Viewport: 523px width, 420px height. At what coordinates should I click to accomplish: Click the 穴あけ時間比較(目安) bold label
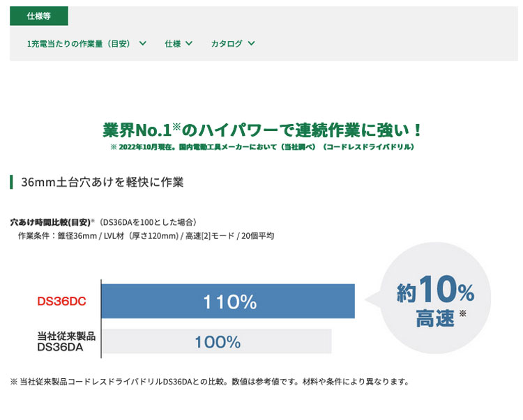tap(49, 222)
